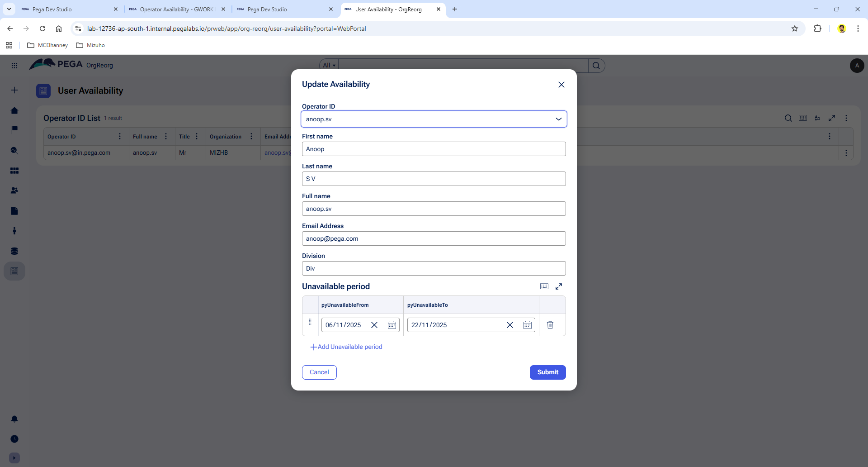Toggle density view of Unavailable period table
Viewport: 868px width, 467px height.
click(544, 286)
